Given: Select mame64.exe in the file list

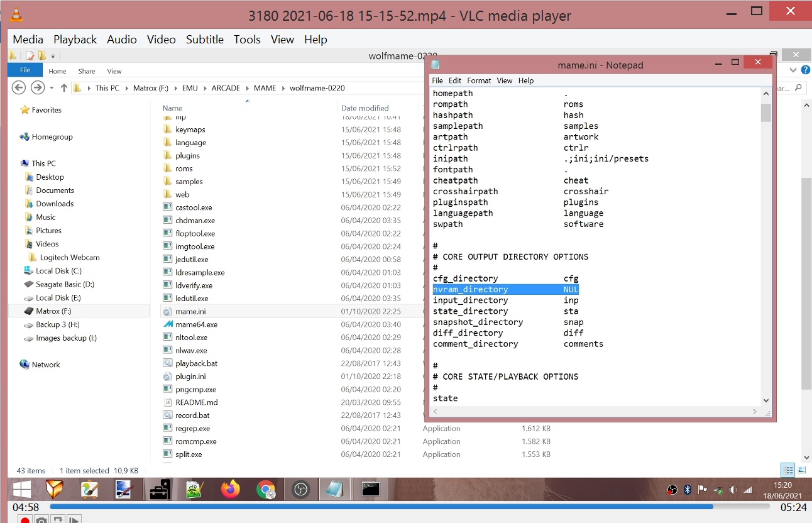Looking at the screenshot, I should click(x=196, y=324).
